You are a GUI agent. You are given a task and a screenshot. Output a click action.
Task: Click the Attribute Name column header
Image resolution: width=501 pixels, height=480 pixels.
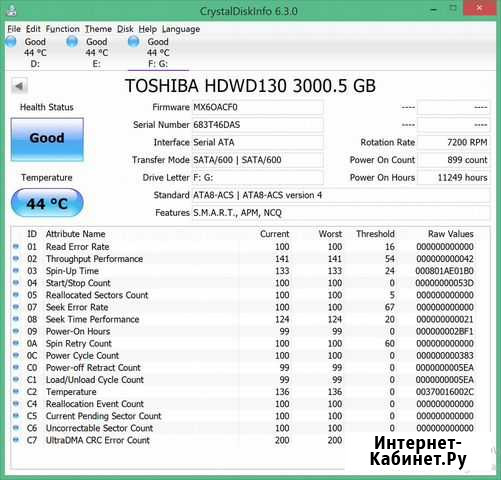76,234
